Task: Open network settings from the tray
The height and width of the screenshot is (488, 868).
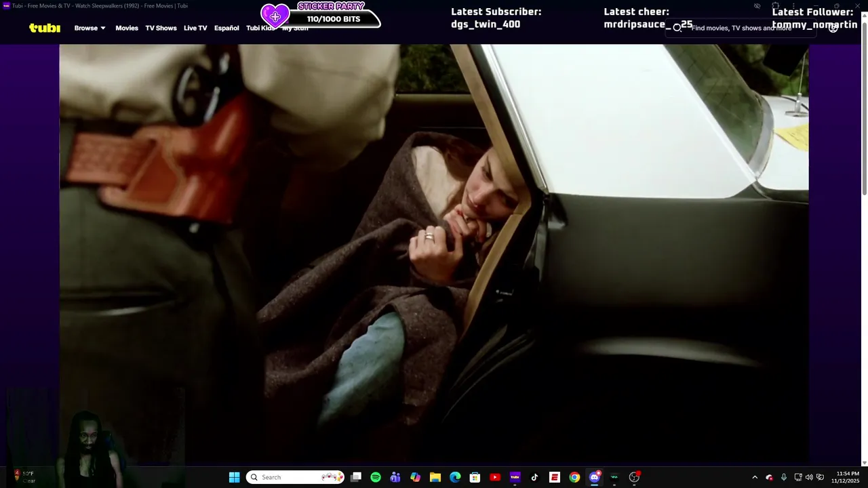Action: click(798, 477)
